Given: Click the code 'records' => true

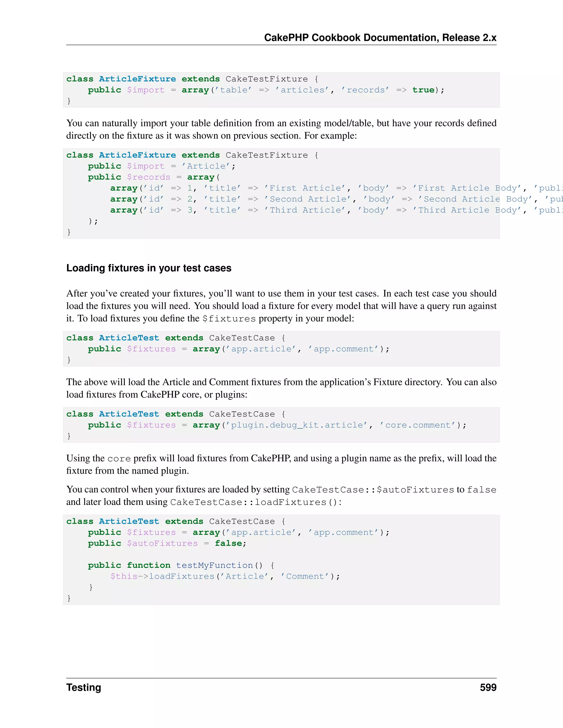Looking at the screenshot, I should (x=388, y=90).
